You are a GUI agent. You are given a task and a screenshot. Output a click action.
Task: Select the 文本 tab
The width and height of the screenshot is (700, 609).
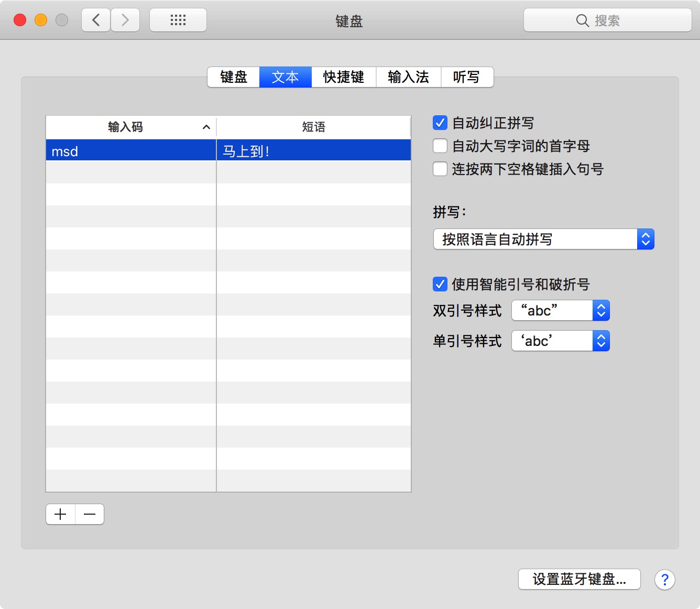286,77
